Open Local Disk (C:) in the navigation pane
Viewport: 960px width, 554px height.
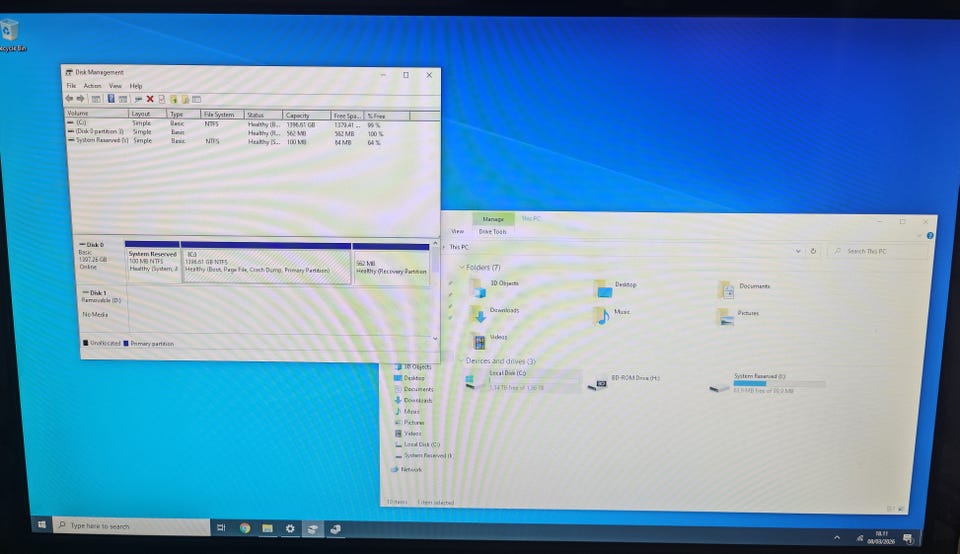coord(417,444)
